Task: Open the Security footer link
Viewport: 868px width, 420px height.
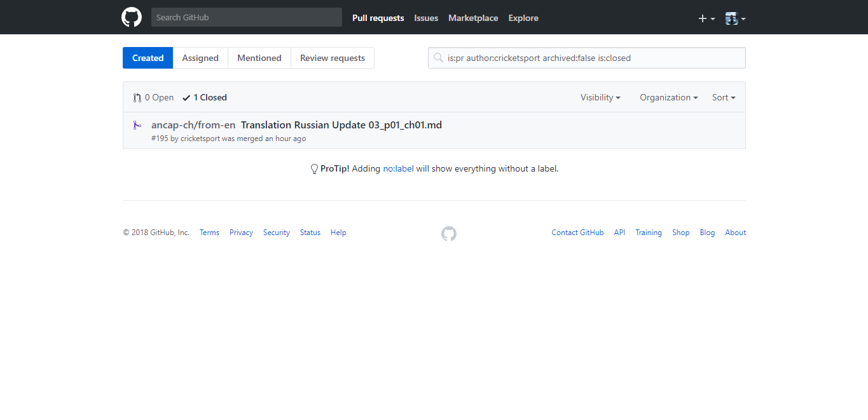Action: coord(277,233)
